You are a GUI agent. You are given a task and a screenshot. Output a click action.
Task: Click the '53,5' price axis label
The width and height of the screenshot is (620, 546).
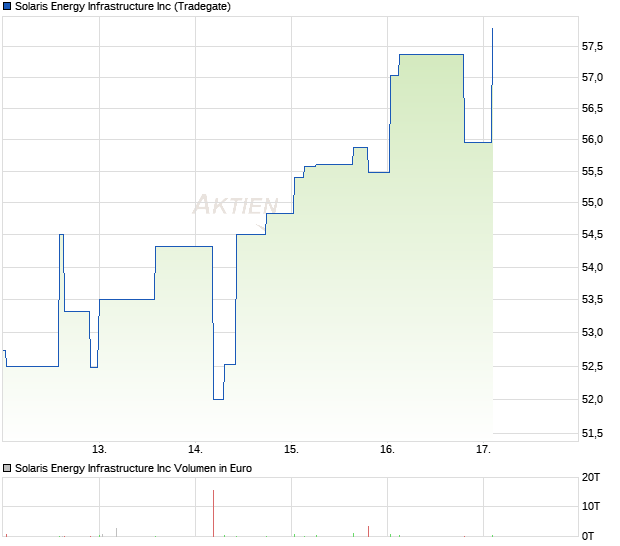pyautogui.click(x=592, y=299)
